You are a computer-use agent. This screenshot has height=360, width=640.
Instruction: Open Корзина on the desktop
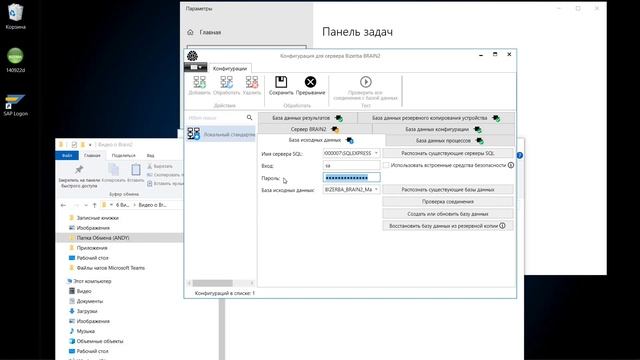point(16,16)
